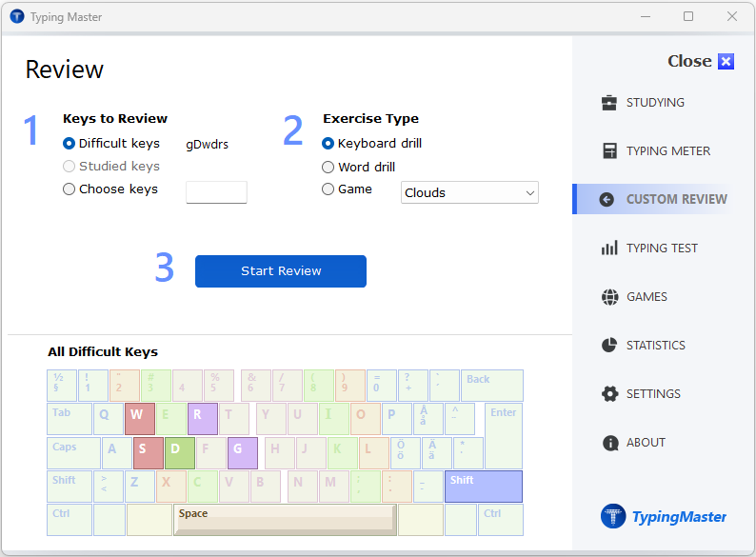
Task: Click the Typing Master title bar icon
Action: (17, 16)
